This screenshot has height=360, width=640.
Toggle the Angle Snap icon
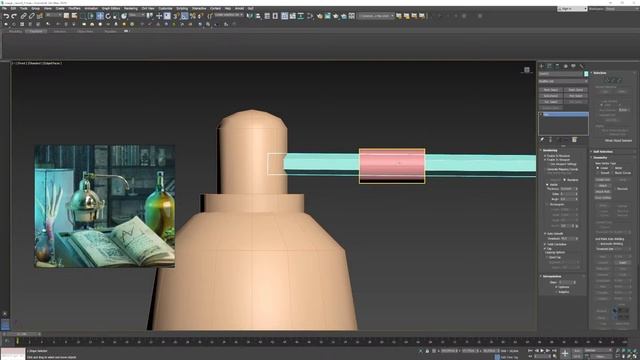[185, 16]
